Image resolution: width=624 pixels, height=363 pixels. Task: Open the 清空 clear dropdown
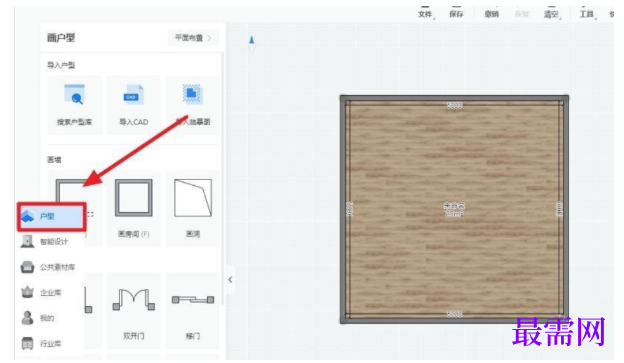point(551,13)
